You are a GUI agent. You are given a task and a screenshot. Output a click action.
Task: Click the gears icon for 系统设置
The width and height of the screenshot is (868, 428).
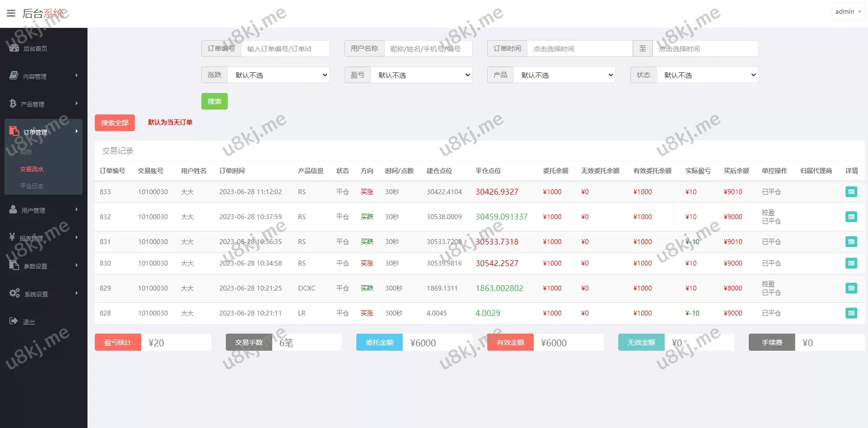15,293
